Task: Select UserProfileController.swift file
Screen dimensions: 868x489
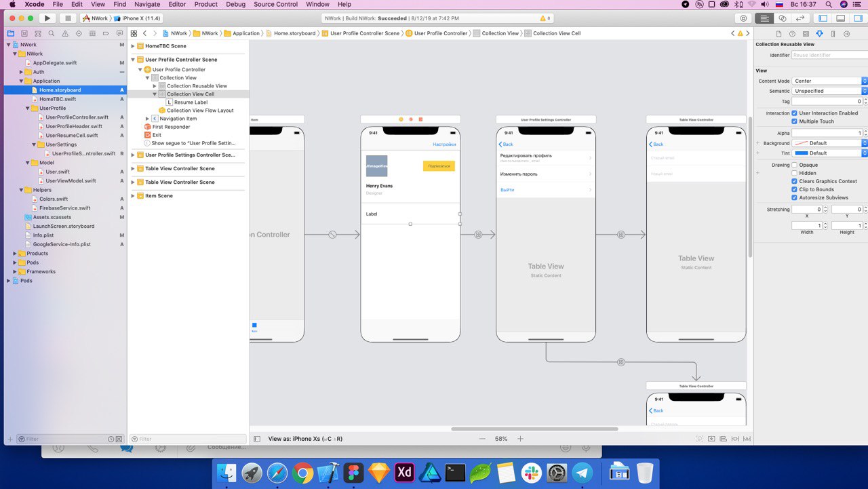Action: [77, 117]
